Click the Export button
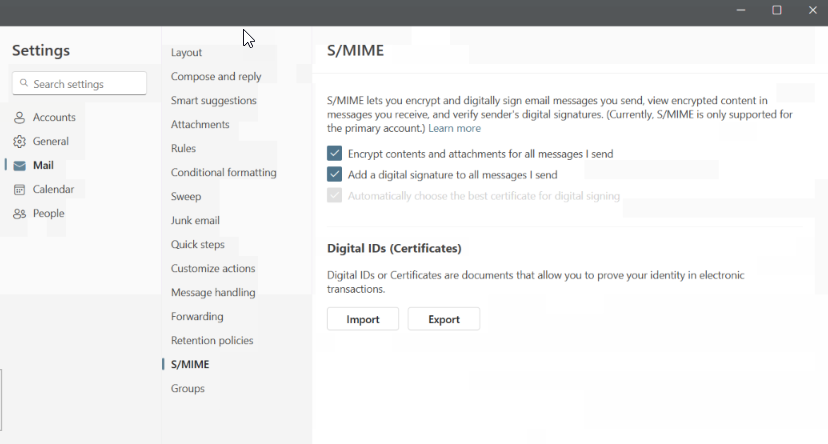 point(444,319)
